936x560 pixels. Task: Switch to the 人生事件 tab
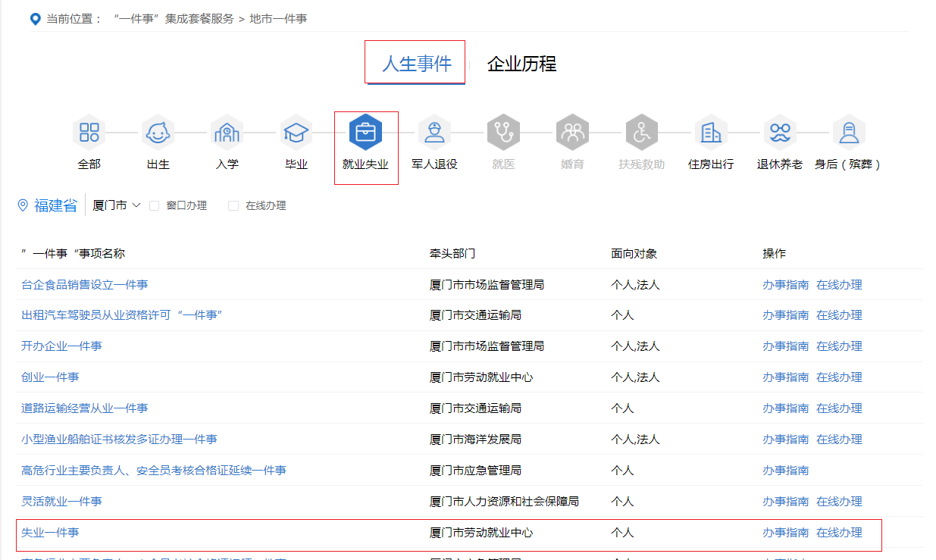416,64
